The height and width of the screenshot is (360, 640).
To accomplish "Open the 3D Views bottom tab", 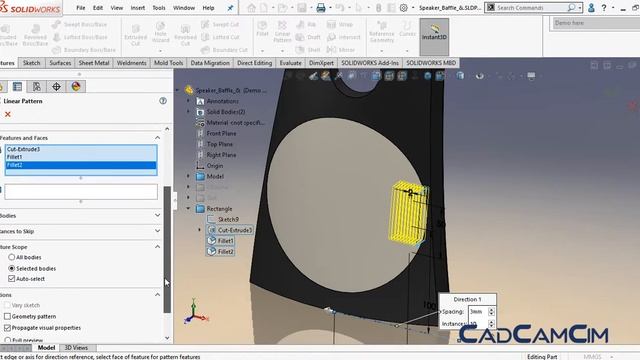I will click(x=76, y=348).
